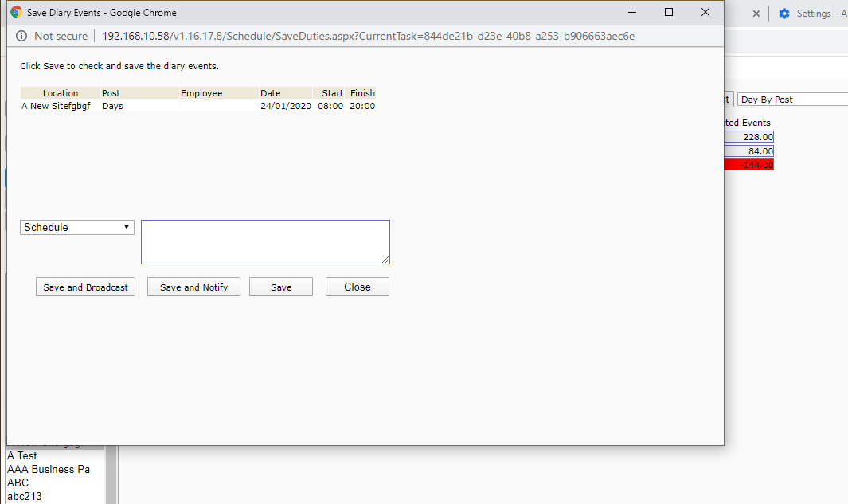Image resolution: width=848 pixels, height=504 pixels.
Task: Click the Settings gear tab icon
Action: 784,14
